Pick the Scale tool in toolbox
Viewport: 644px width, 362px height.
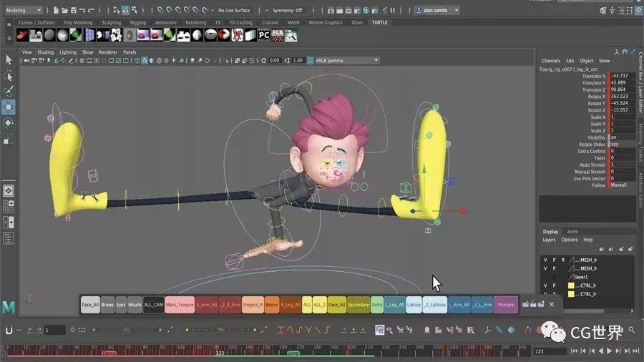9,139
